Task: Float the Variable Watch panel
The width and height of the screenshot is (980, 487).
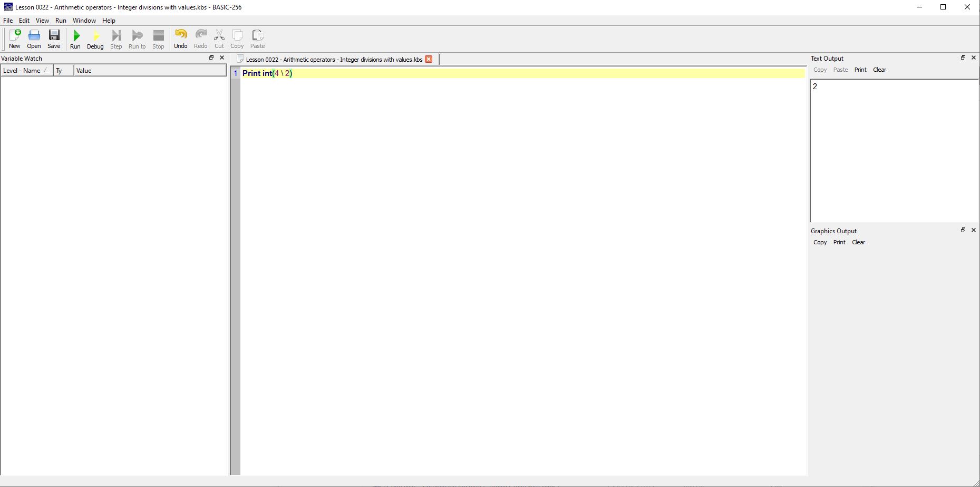Action: (211, 58)
